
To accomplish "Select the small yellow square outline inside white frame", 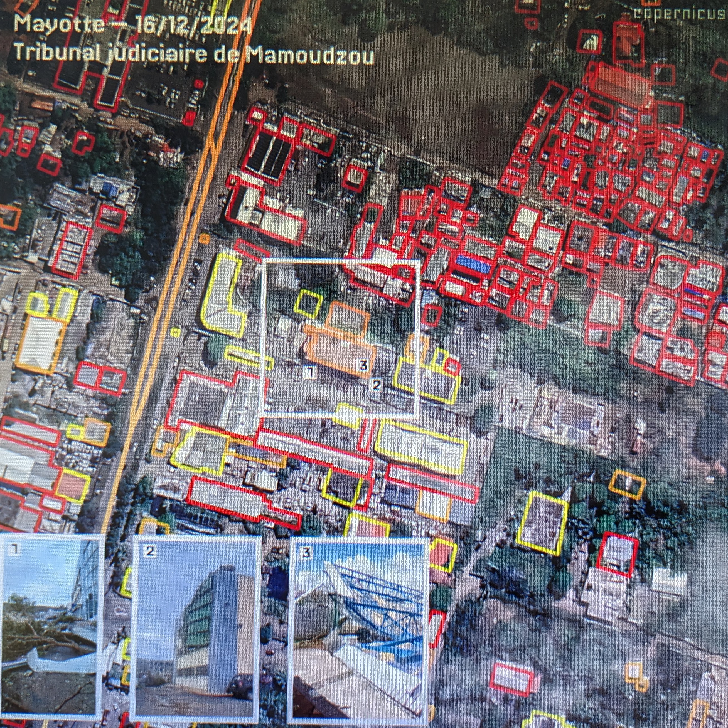I will click(x=308, y=303).
